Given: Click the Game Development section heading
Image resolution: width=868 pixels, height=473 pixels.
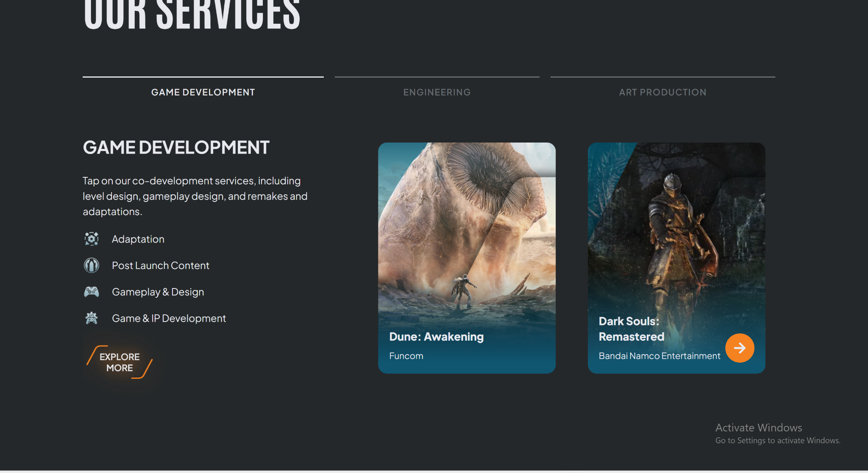Looking at the screenshot, I should (x=176, y=148).
